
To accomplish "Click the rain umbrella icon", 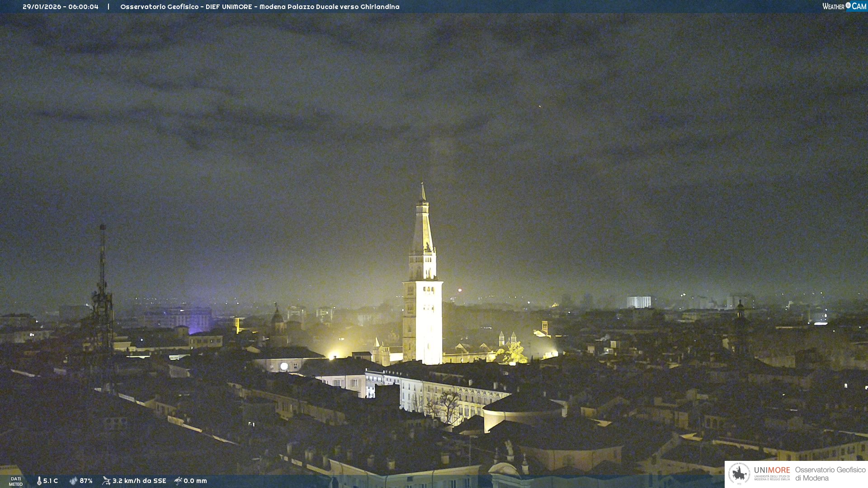I will pyautogui.click(x=178, y=481).
